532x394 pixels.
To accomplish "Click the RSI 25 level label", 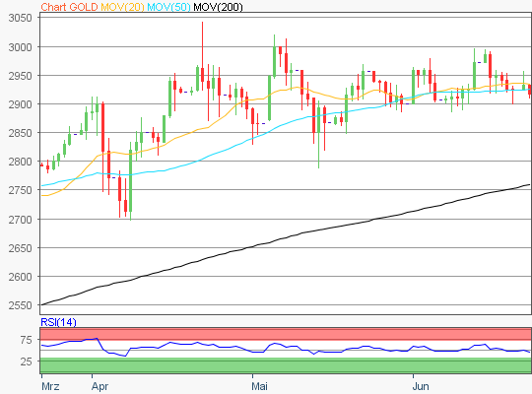I will [x=26, y=361].
